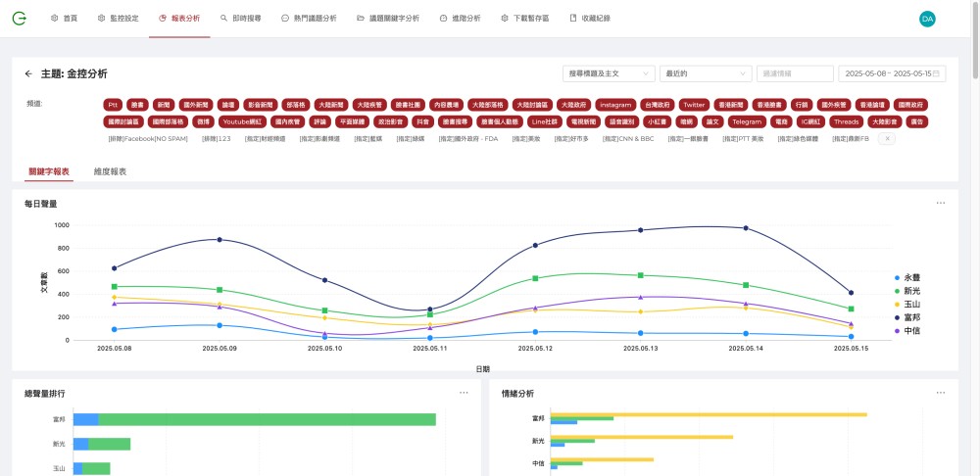Toggle the 富邦 legend color marker
The image size is (980, 476).
point(898,317)
